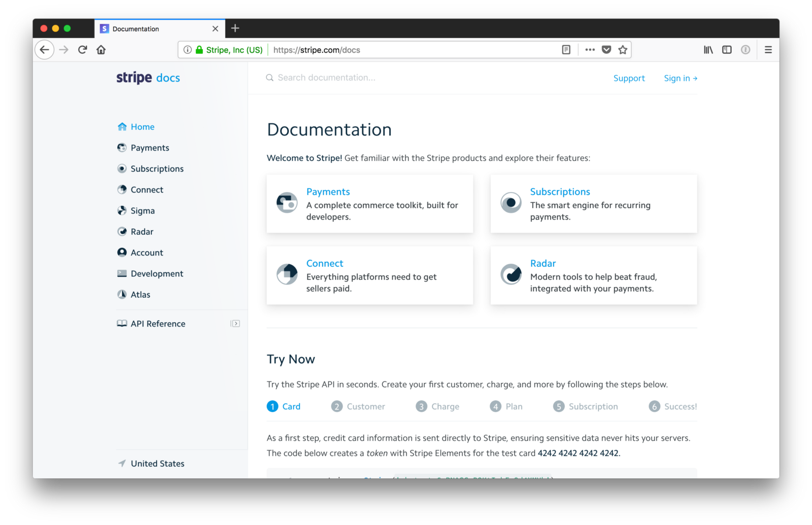
Task: Click the search magnifier icon
Action: point(270,78)
